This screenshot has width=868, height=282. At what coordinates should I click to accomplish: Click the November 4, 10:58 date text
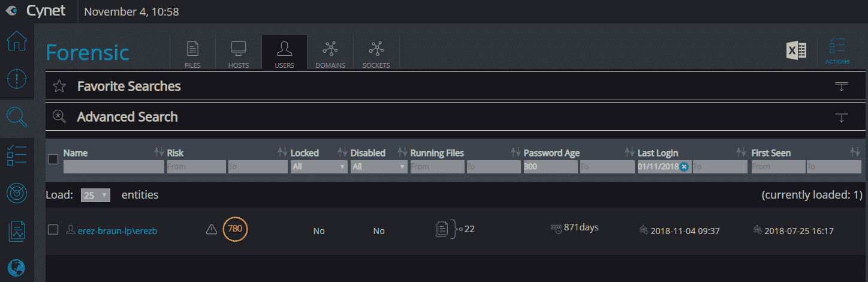click(x=131, y=11)
